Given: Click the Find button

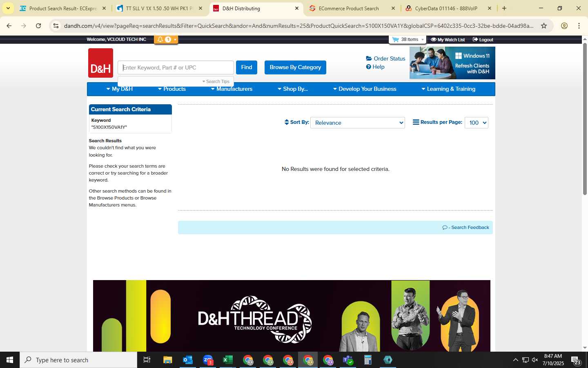Looking at the screenshot, I should click(247, 67).
